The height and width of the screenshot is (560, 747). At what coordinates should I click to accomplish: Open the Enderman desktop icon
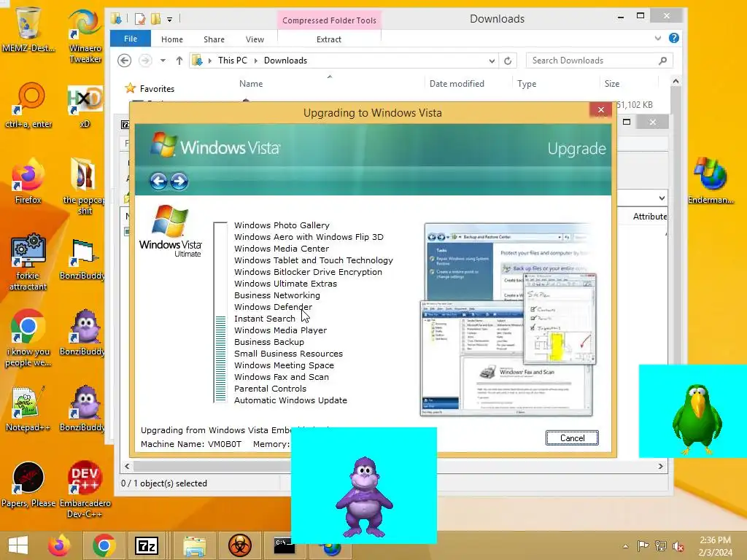711,181
